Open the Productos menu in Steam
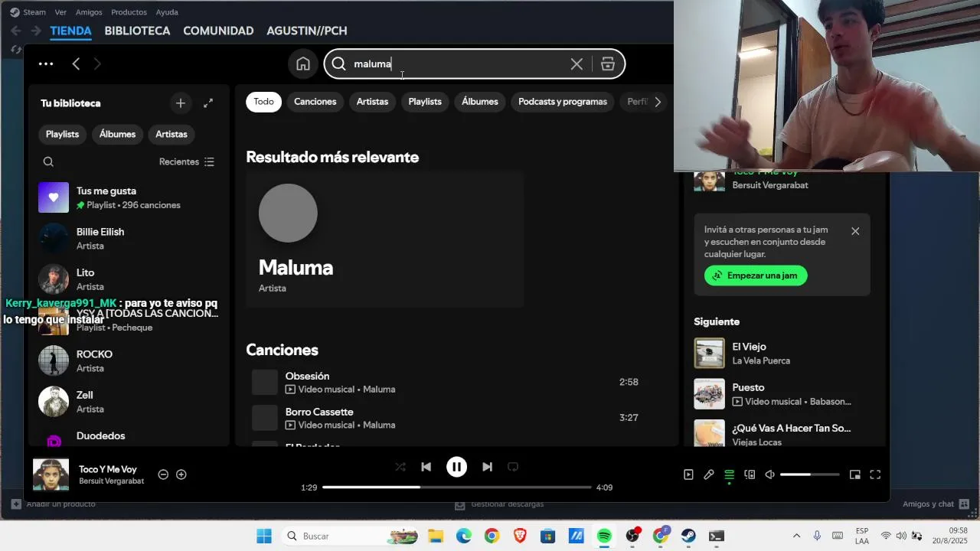Viewport: 980px width, 551px height. tap(129, 12)
